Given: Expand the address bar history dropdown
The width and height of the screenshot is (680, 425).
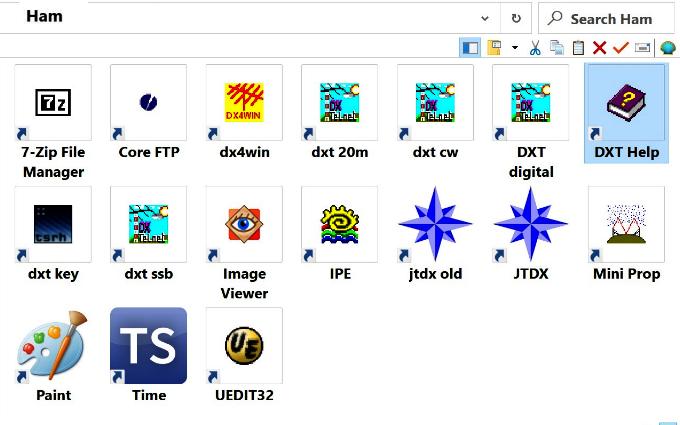Looking at the screenshot, I should 485,18.
